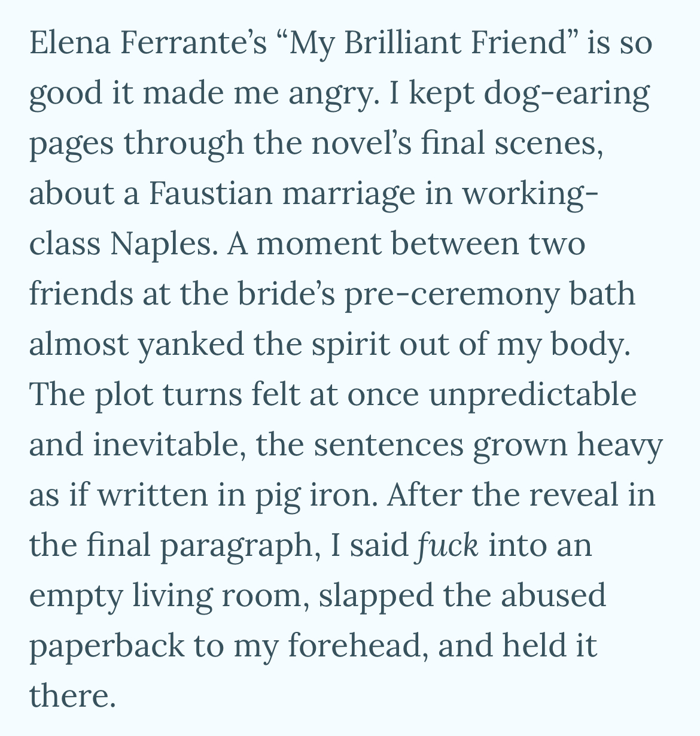Click the word "pre-ceremony"
The image size is (700, 736).
tap(452, 294)
